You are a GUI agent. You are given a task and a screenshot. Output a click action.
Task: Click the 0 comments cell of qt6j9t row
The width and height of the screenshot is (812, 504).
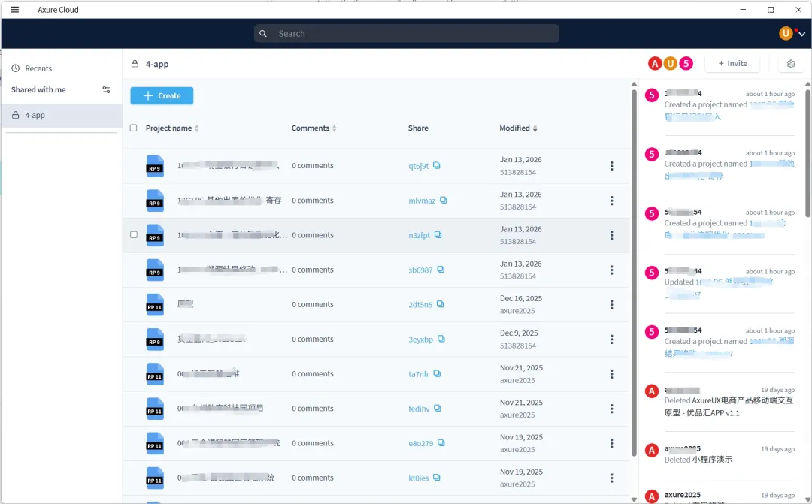click(x=312, y=165)
